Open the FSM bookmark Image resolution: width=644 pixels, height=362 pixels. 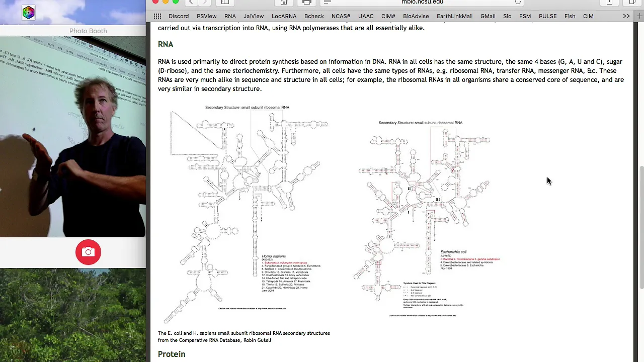click(x=525, y=16)
